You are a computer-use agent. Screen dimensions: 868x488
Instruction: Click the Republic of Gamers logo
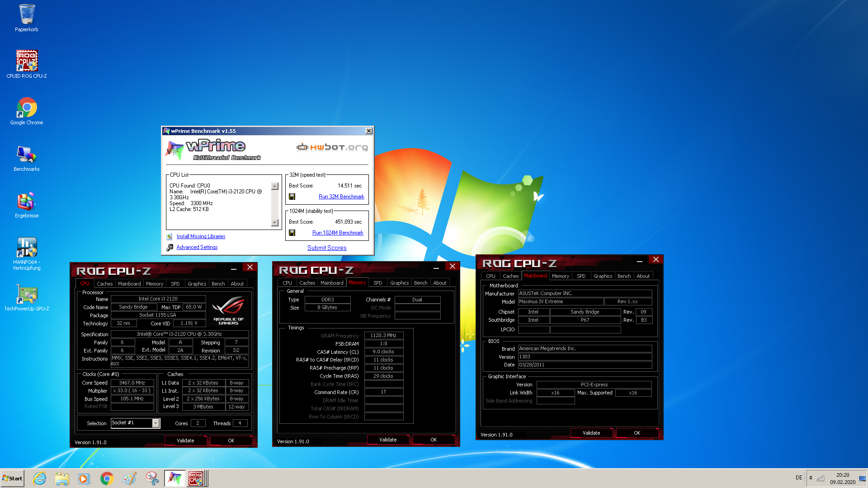click(228, 310)
